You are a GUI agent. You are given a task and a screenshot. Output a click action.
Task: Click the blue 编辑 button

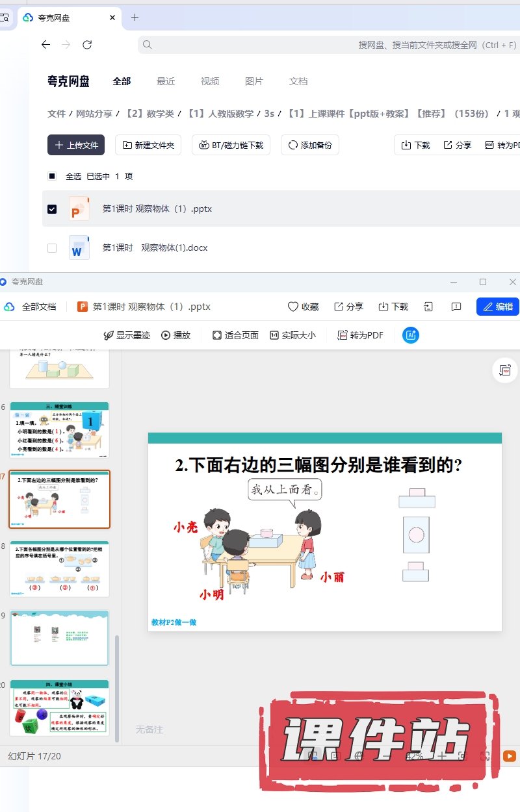click(497, 307)
